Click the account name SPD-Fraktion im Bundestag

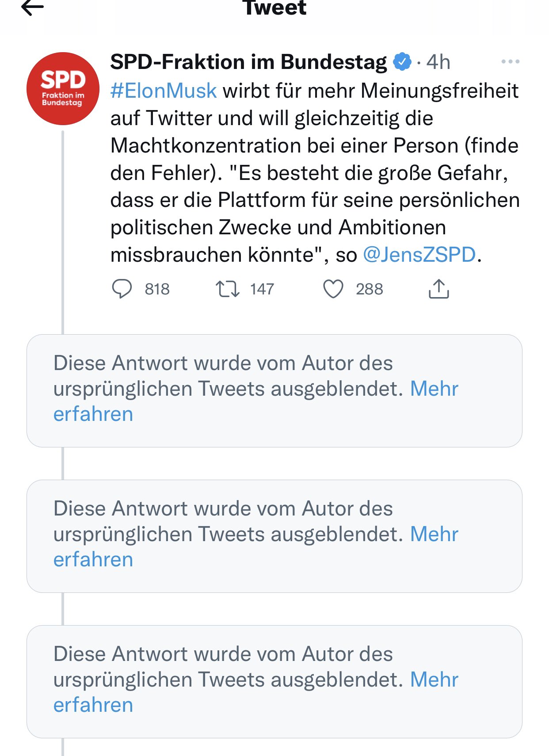point(248,61)
